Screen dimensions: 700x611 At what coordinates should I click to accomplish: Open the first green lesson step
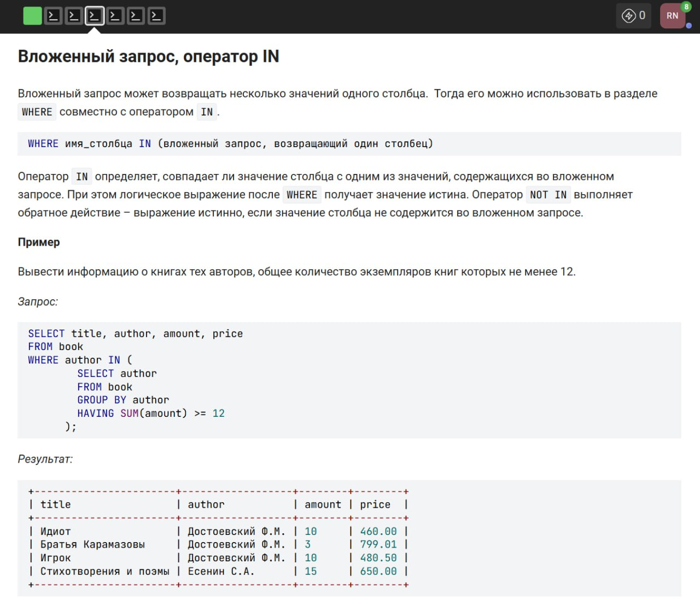tap(32, 16)
